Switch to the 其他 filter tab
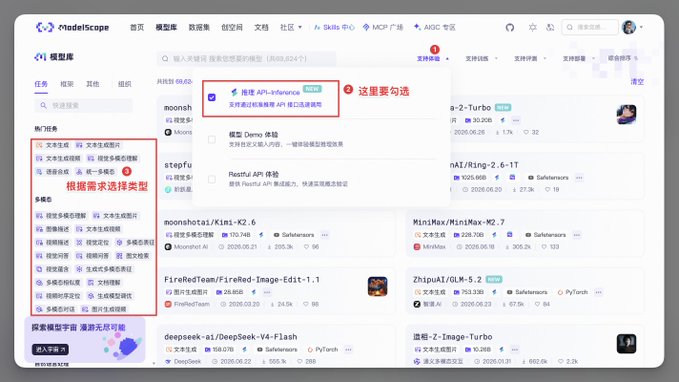The height and width of the screenshot is (382, 679). point(93,84)
